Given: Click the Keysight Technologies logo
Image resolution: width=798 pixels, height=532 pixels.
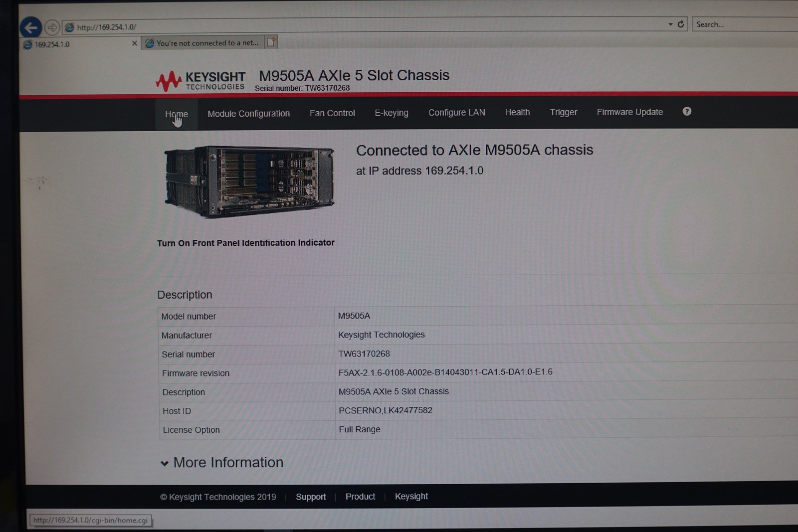Looking at the screenshot, I should tap(200, 81).
